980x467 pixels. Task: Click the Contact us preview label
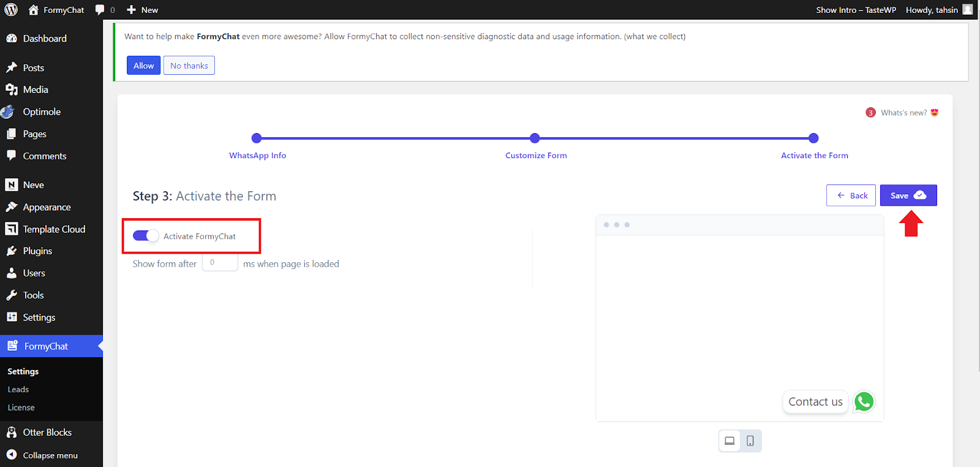815,402
